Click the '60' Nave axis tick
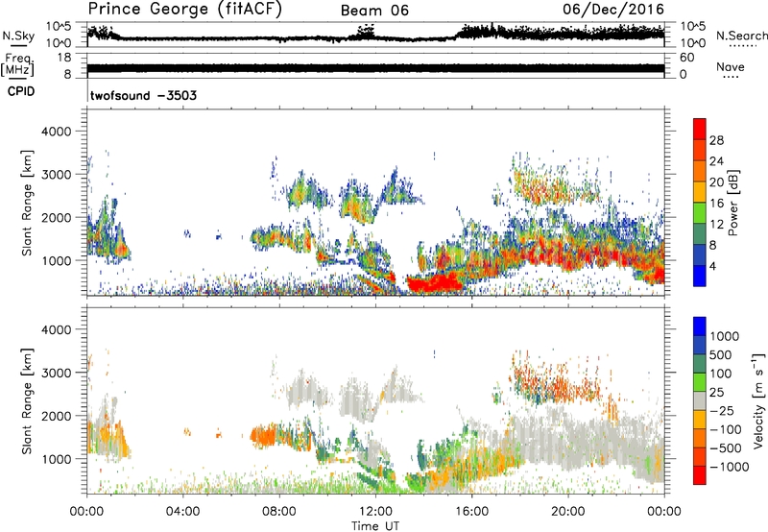This screenshot has height=532, width=768. [x=686, y=58]
